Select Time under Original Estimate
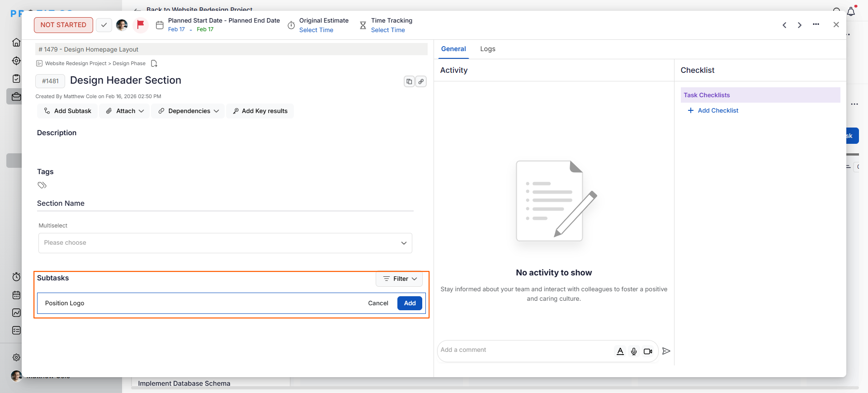The image size is (868, 393). [x=316, y=30]
